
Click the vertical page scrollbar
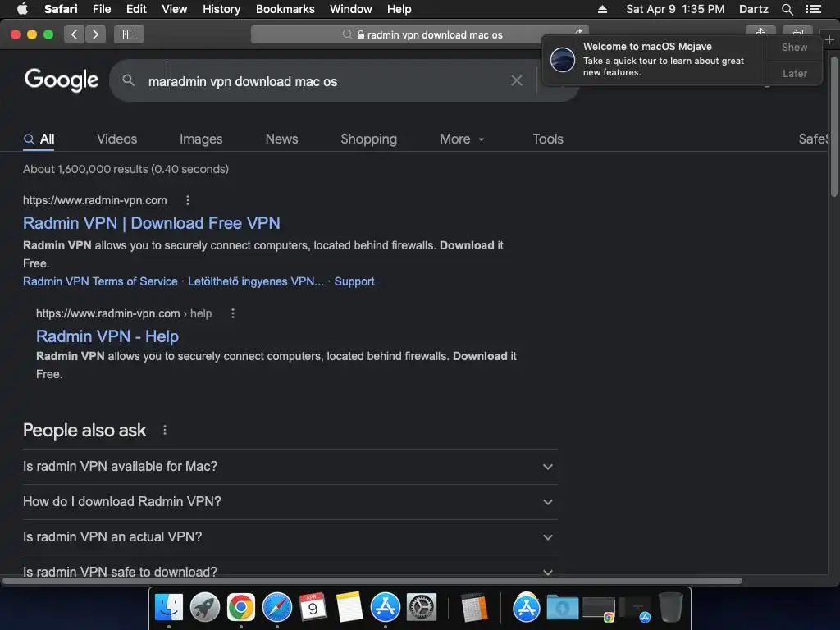833,126
